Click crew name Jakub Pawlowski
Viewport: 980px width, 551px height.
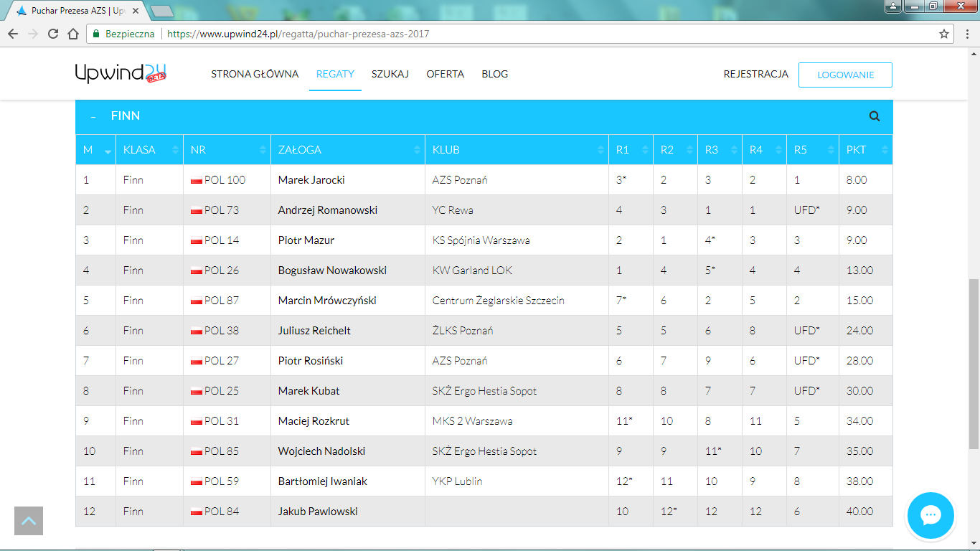[318, 512]
